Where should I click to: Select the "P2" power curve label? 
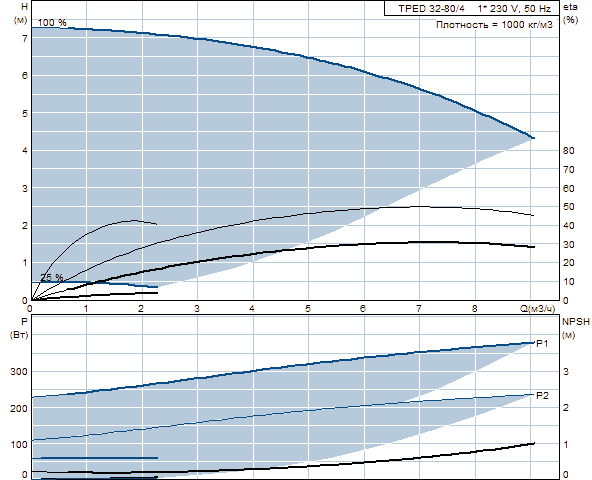542,395
